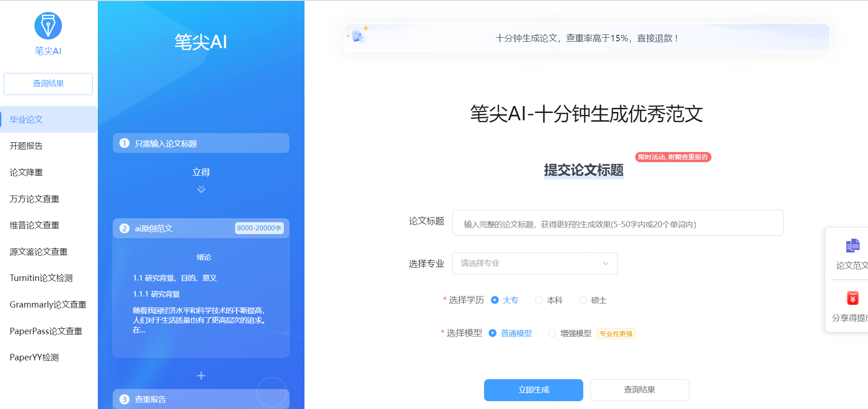Open 源文鉴论文查重 in the sidebar
The height and width of the screenshot is (409, 868).
tap(49, 252)
